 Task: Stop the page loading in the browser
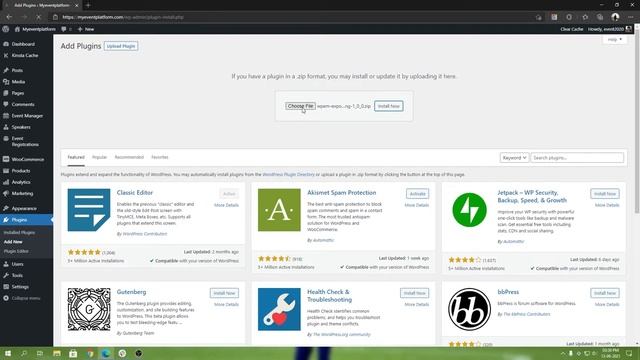38,17
